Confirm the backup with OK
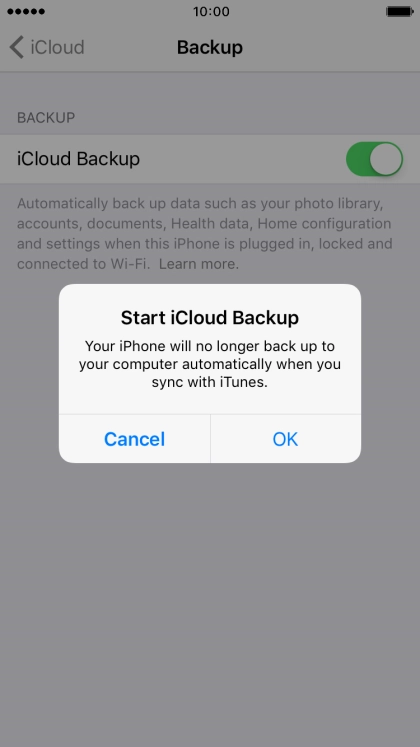The width and height of the screenshot is (420, 747). [x=286, y=439]
